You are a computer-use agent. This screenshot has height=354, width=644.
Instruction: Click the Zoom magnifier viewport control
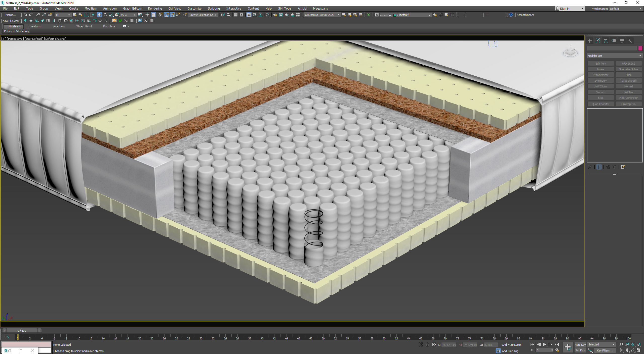[x=621, y=344]
